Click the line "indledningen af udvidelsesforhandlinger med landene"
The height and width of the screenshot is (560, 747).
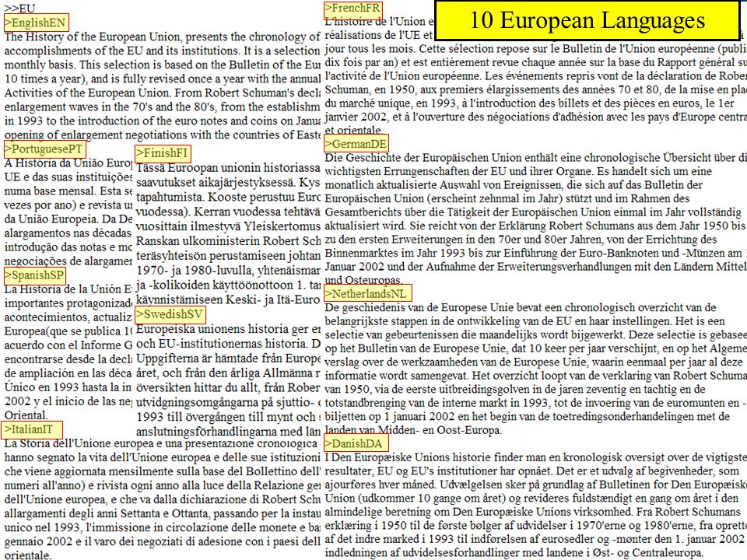tap(514, 553)
